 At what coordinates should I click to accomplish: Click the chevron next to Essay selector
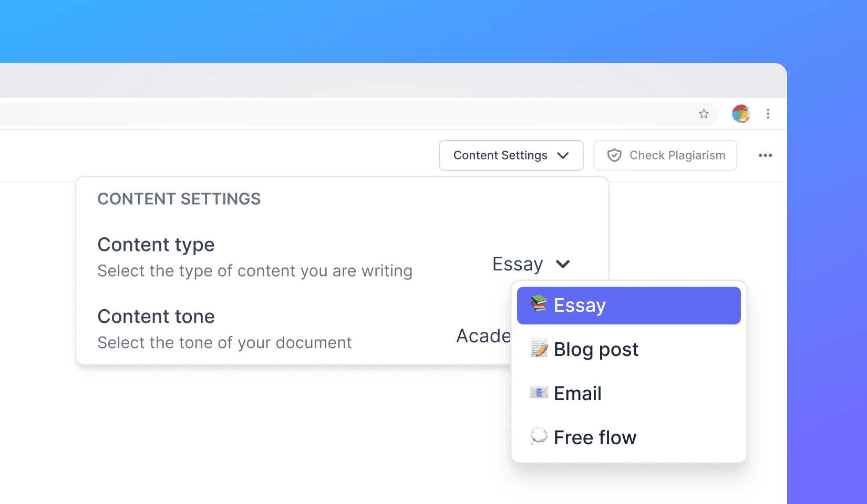[563, 264]
